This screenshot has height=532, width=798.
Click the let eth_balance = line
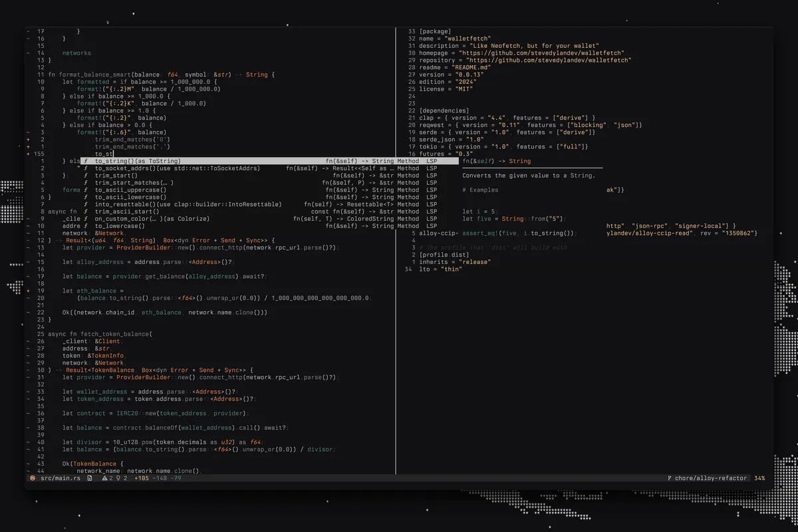click(x=94, y=291)
